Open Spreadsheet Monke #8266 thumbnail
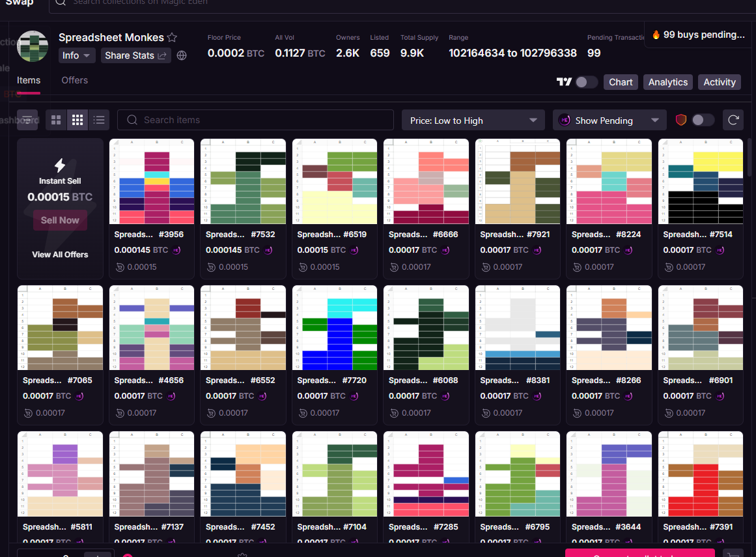The image size is (756, 557). pos(609,328)
